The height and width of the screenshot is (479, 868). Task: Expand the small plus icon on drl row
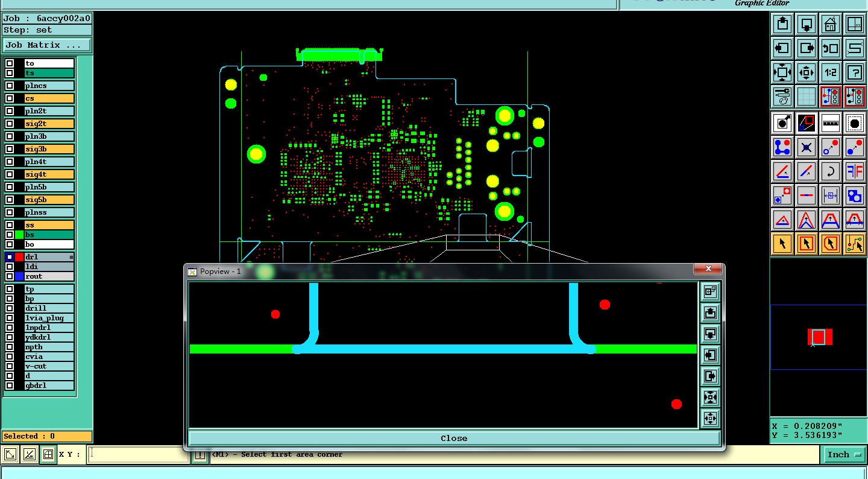pyautogui.click(x=71, y=257)
